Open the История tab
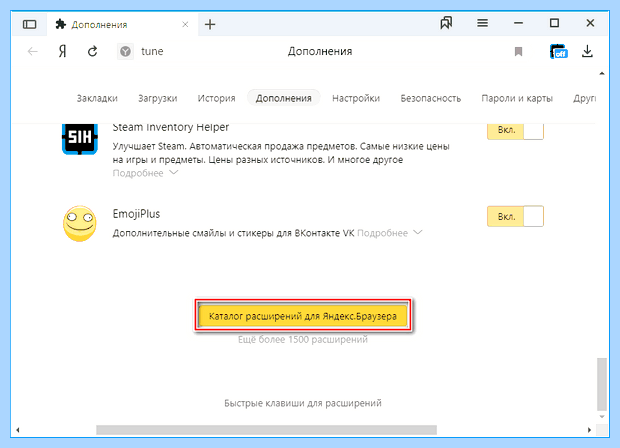This screenshot has height=448, width=620. pos(216,98)
